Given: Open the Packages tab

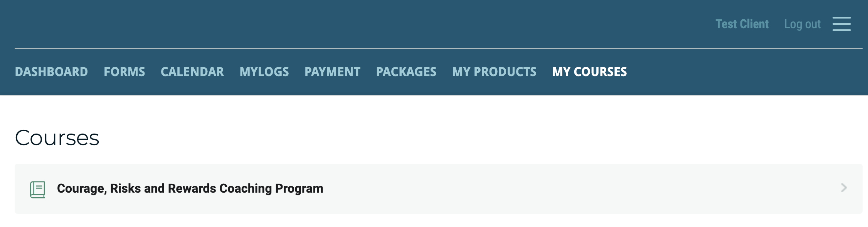Looking at the screenshot, I should pos(406,72).
